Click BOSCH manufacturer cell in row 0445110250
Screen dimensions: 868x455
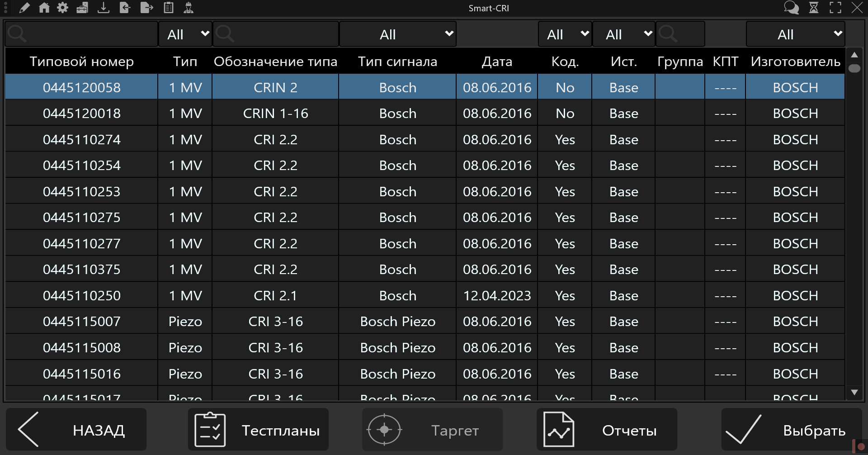tap(796, 295)
